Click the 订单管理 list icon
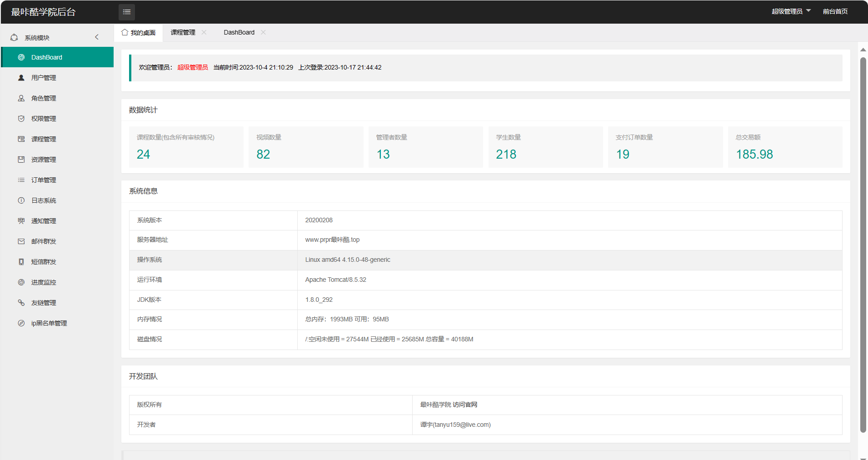 pos(21,180)
